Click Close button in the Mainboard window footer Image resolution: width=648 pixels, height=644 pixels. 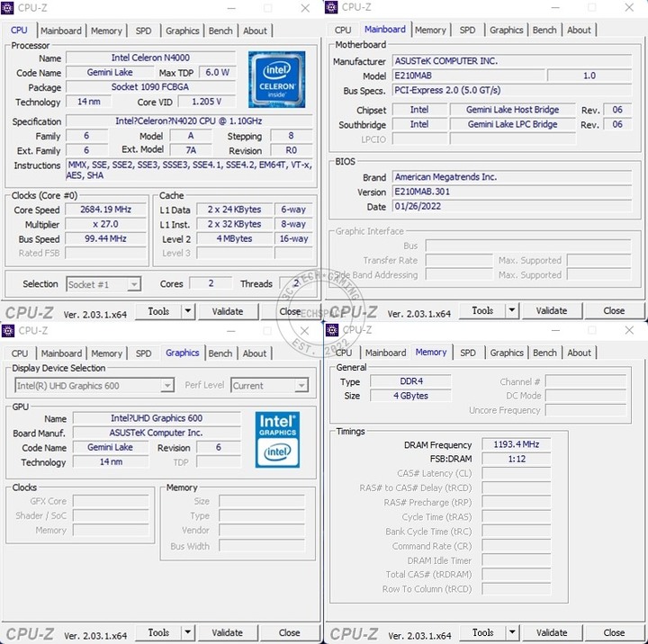(x=614, y=310)
